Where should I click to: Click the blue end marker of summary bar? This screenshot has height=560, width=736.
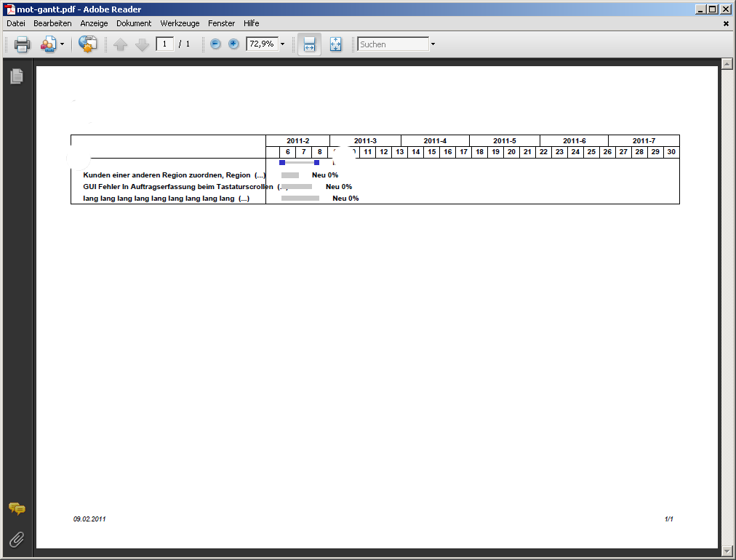click(x=317, y=162)
